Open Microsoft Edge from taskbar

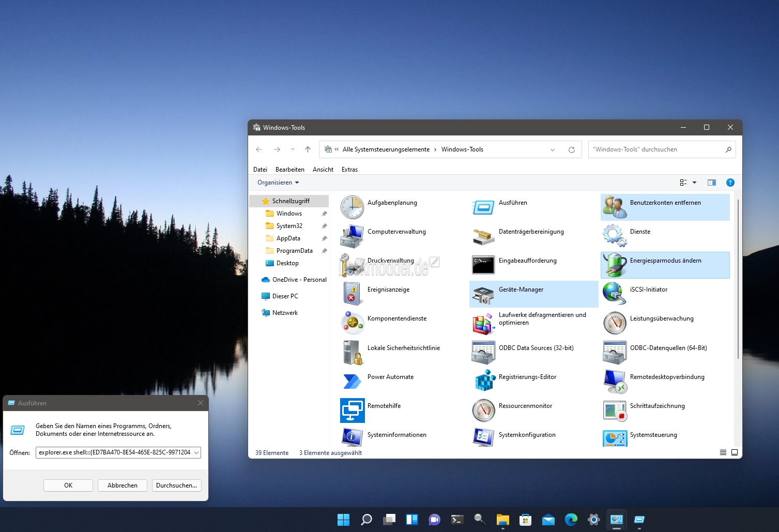click(571, 520)
